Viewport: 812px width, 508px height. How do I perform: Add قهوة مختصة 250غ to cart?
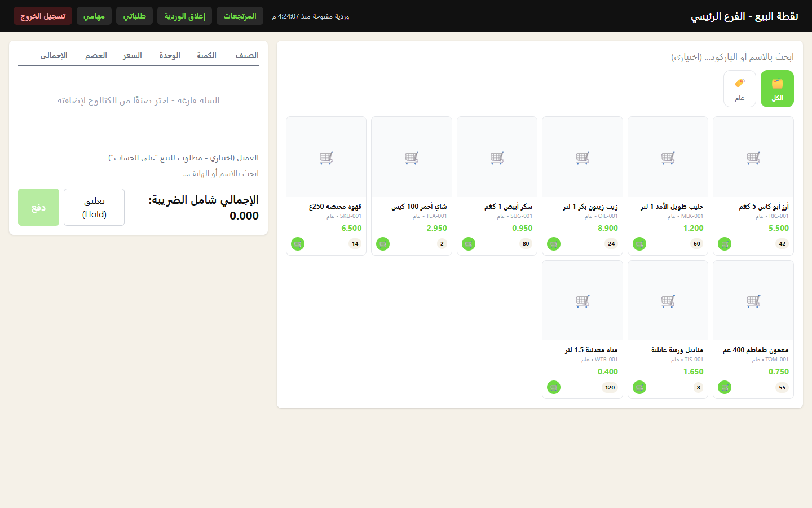coord(298,244)
